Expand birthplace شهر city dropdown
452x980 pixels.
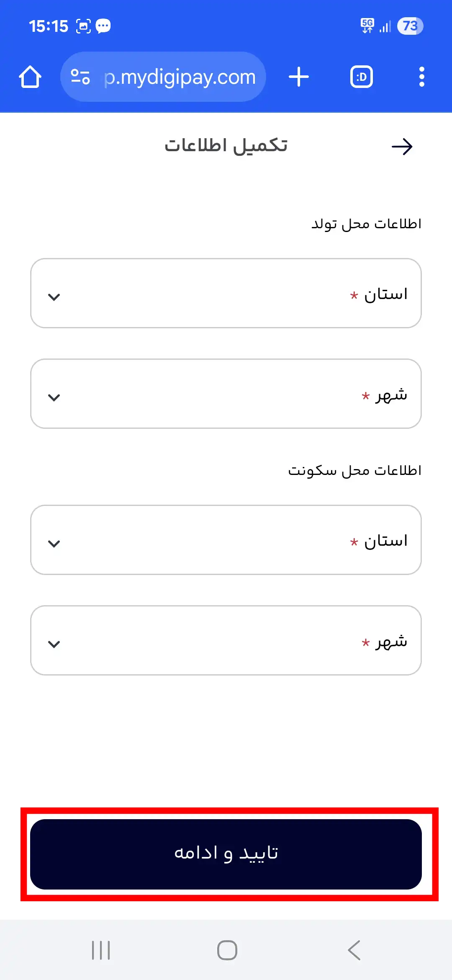pyautogui.click(x=226, y=394)
